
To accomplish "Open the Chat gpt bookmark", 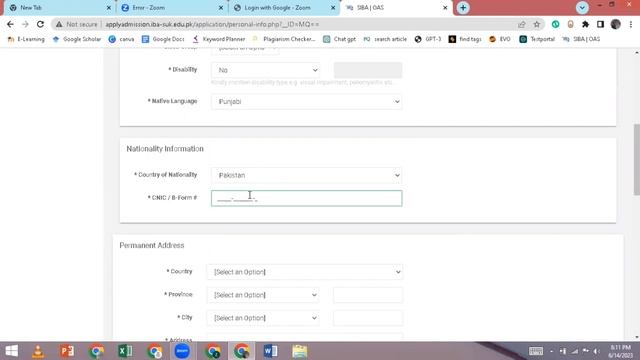I will pos(340,39).
